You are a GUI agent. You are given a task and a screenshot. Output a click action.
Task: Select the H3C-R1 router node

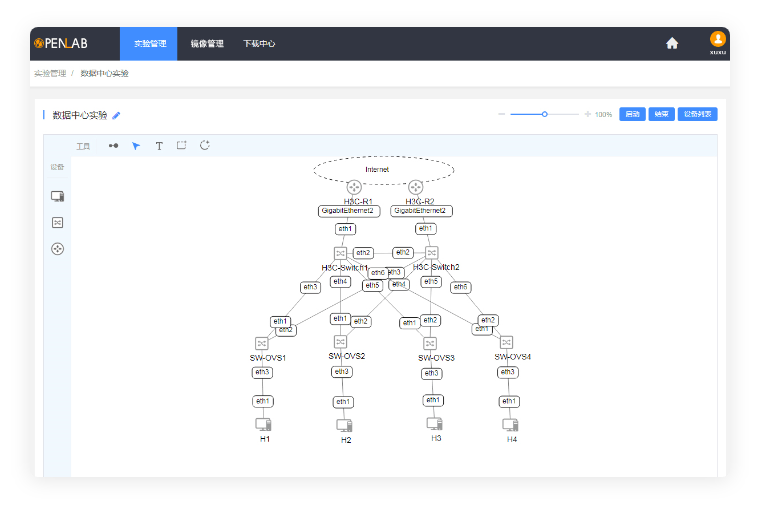pyautogui.click(x=354, y=187)
